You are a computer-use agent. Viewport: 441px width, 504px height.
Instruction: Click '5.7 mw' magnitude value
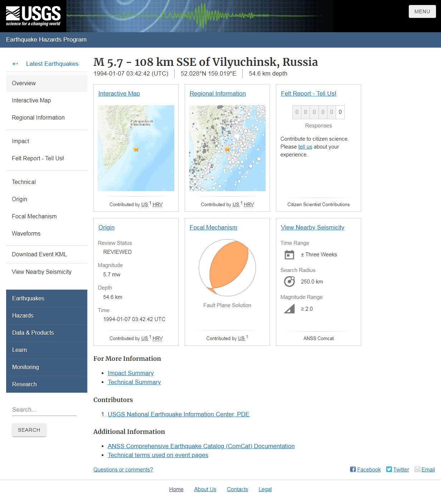[x=112, y=275]
